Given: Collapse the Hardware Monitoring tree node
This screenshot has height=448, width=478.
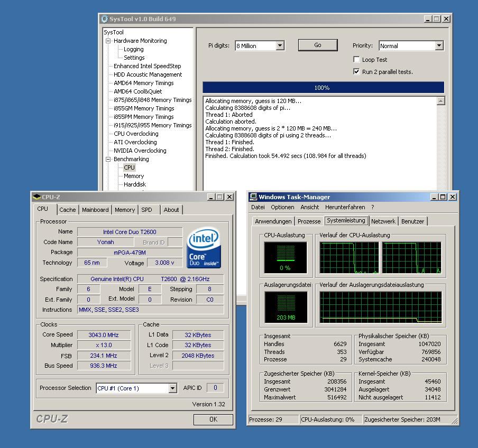Looking at the screenshot, I should point(108,41).
